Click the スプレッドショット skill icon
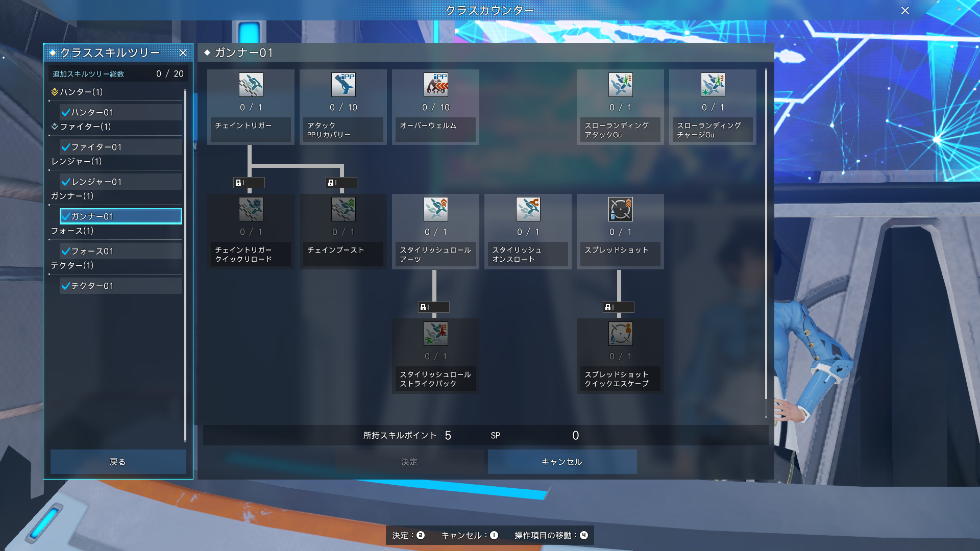The image size is (980, 551). 620,209
